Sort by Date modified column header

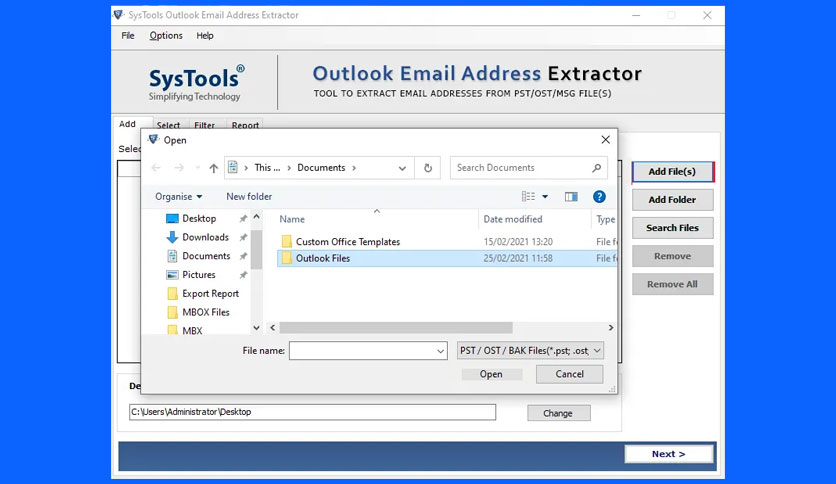click(x=513, y=219)
